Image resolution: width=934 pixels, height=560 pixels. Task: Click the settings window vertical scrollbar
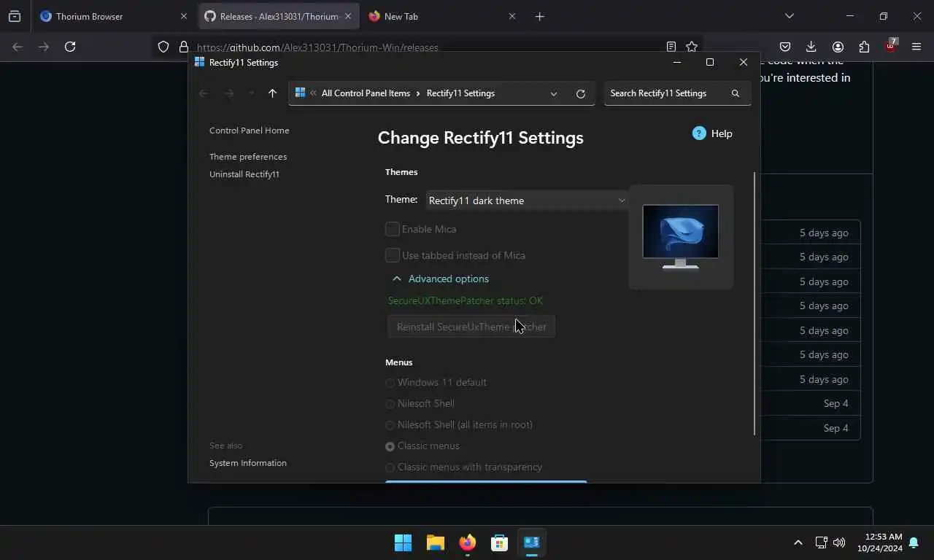tap(754, 304)
